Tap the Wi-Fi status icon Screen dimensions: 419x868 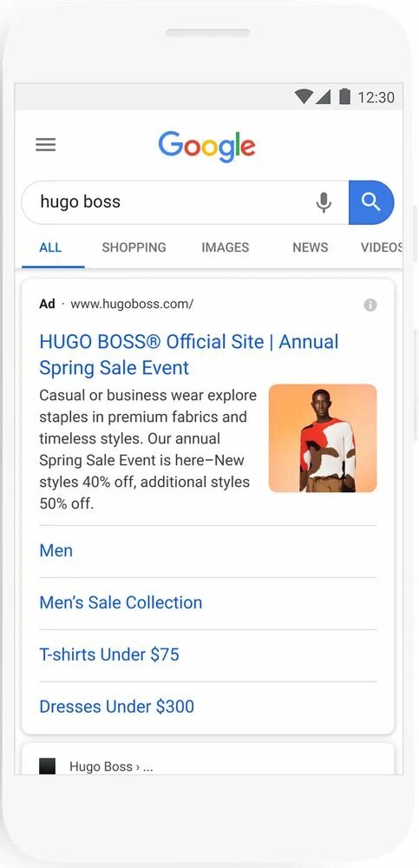tap(304, 97)
